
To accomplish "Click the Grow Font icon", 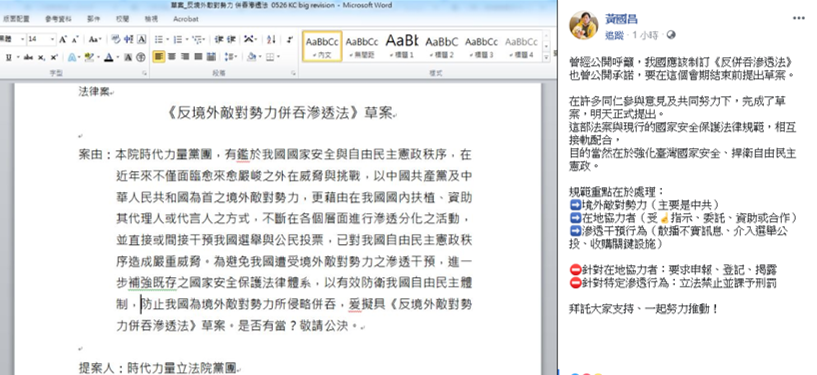I will (63, 39).
